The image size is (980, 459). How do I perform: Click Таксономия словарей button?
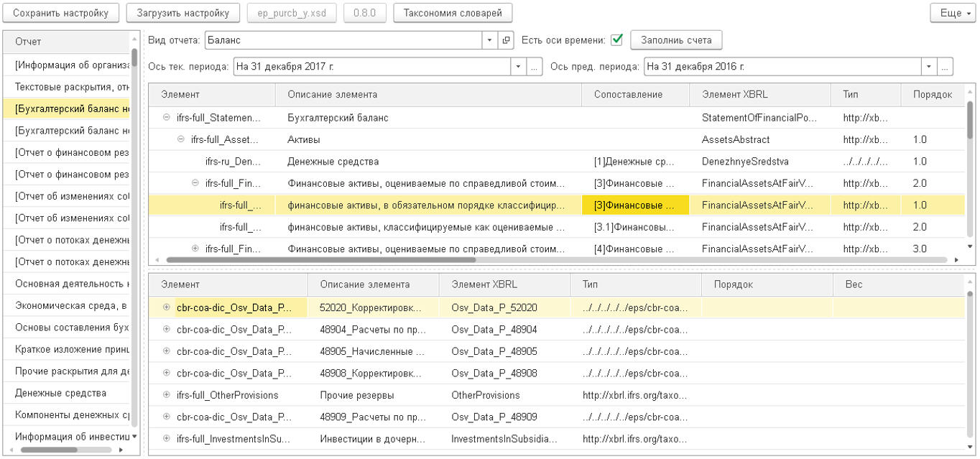coord(453,13)
